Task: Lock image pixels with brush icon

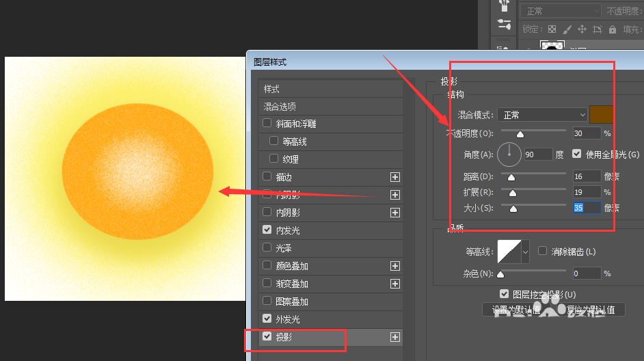Action: coord(567,29)
